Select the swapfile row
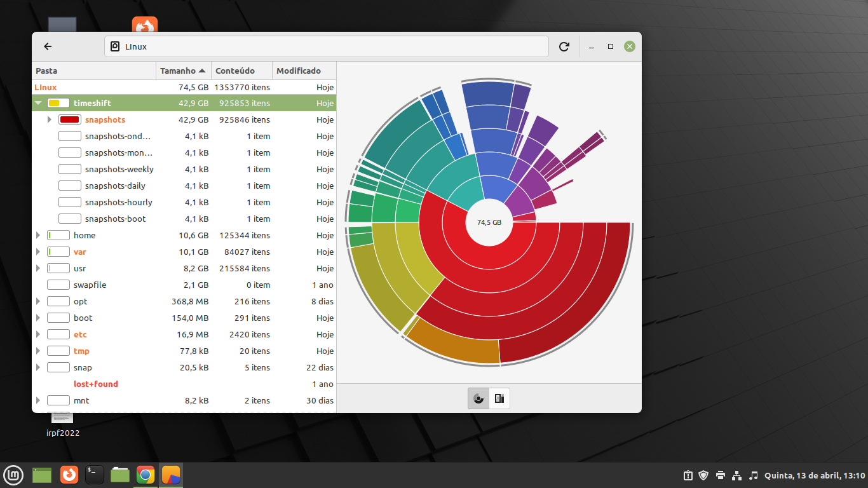This screenshot has width=868, height=488. click(184, 285)
